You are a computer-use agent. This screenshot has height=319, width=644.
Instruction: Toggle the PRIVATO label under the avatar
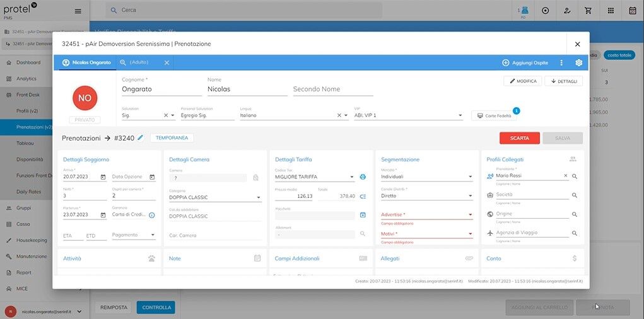[x=85, y=120]
